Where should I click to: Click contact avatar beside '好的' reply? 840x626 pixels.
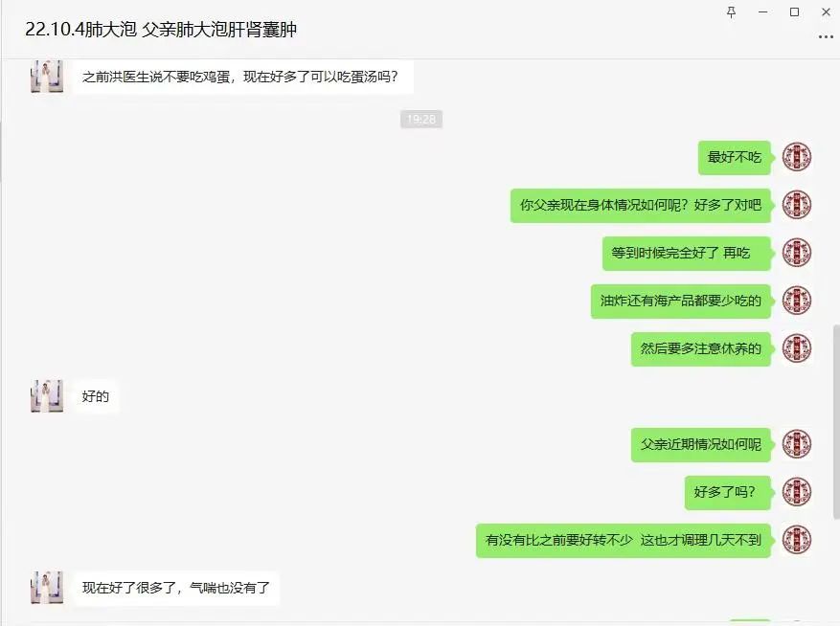click(47, 396)
